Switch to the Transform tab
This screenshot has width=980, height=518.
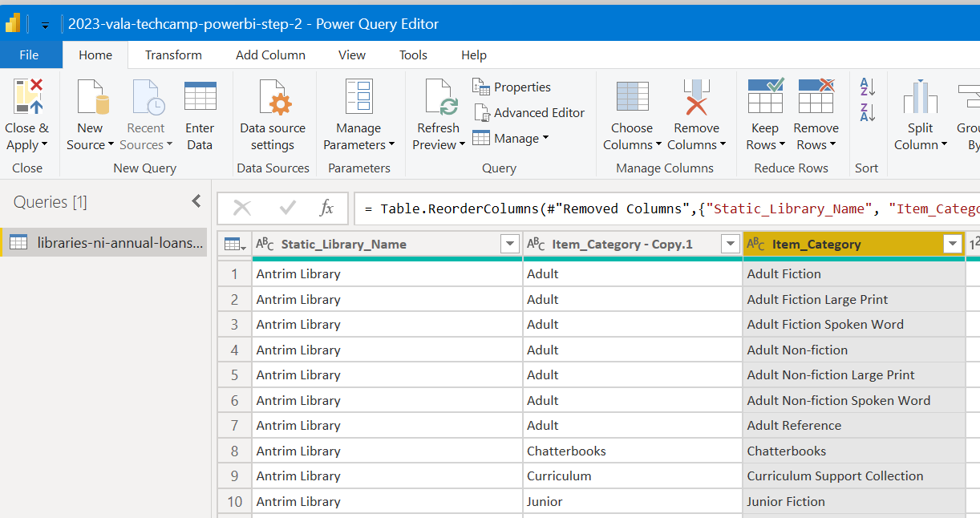173,55
